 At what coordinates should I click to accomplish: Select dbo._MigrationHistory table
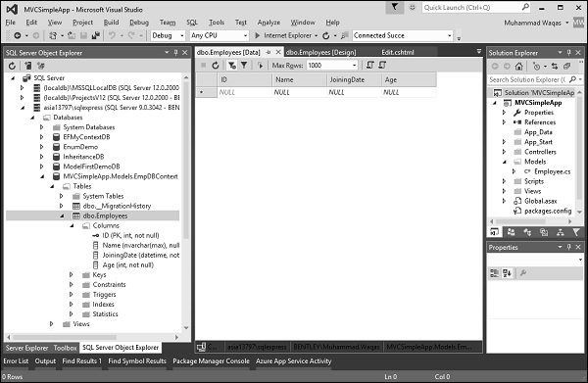(x=117, y=206)
